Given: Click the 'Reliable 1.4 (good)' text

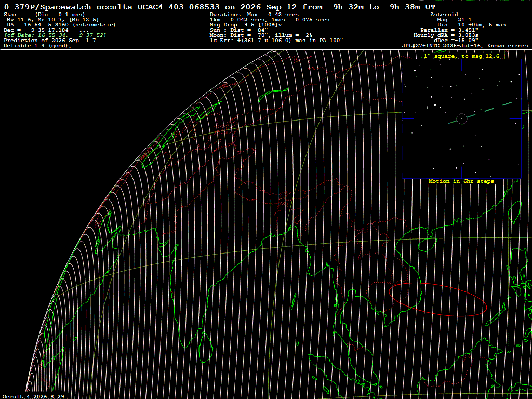Looking at the screenshot, I should (37, 46).
